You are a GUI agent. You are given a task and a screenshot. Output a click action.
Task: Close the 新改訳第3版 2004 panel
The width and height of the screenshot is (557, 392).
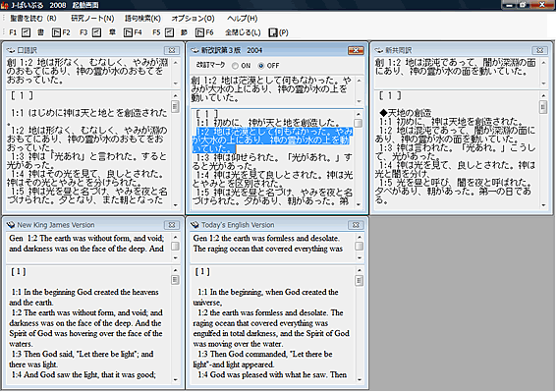point(356,50)
